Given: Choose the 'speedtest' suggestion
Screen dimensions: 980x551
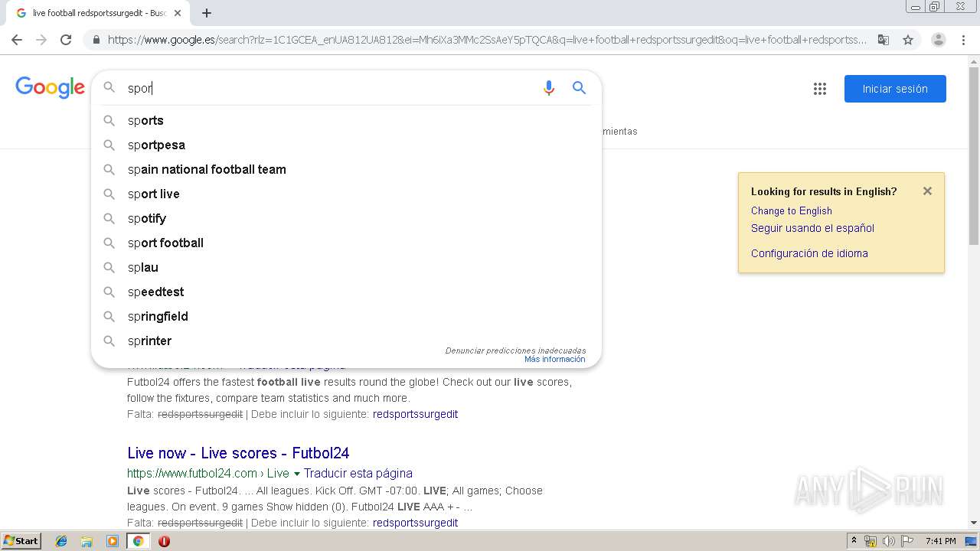Looking at the screenshot, I should (x=346, y=292).
